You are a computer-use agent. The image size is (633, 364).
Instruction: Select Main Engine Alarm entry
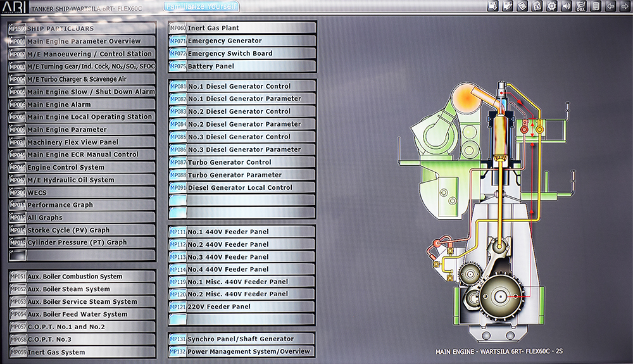[x=82, y=104]
